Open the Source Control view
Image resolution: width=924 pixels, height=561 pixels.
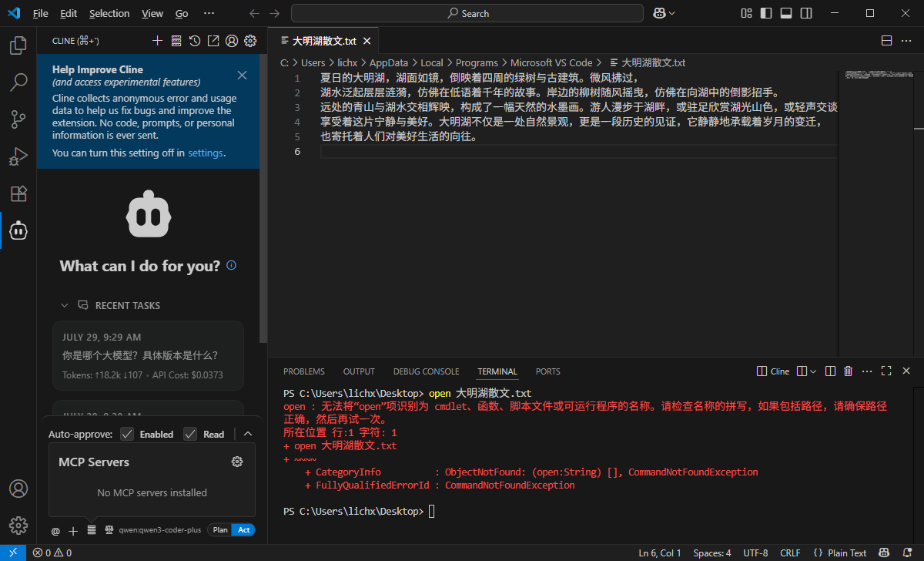point(18,119)
